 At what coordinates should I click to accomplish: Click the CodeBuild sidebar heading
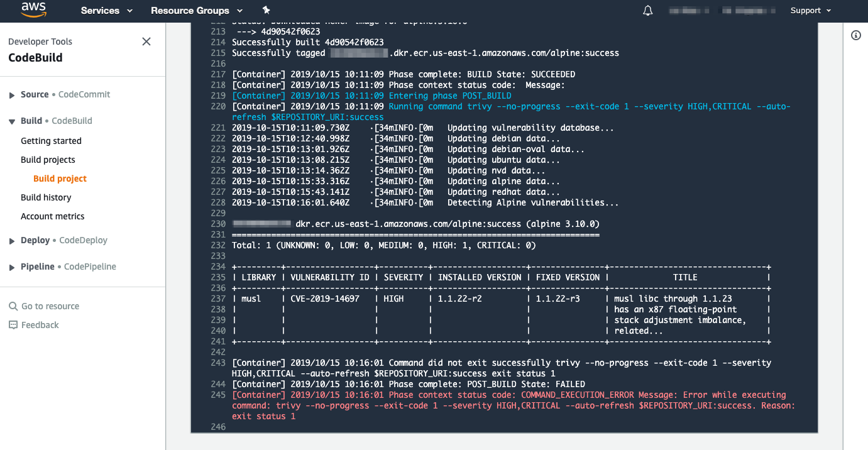(35, 58)
